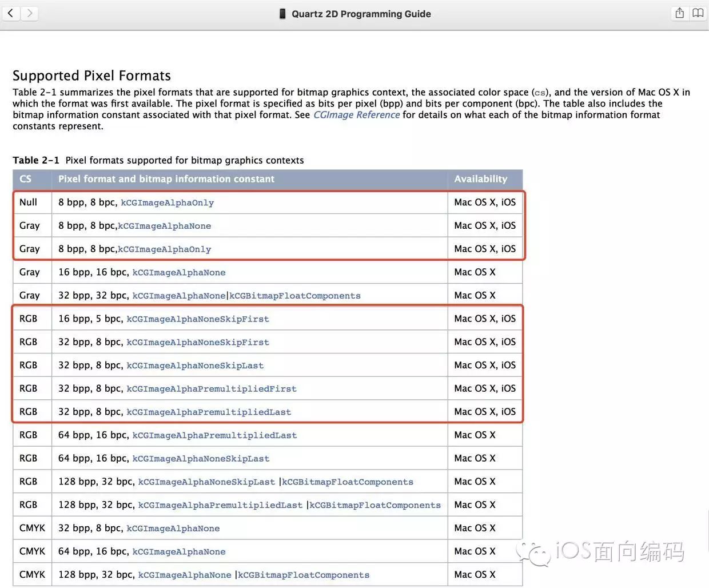Open kCGImageAlphaNoneSkipFirst link in 32 bpp, 8 bpc row
709x588 pixels.
pyautogui.click(x=197, y=343)
